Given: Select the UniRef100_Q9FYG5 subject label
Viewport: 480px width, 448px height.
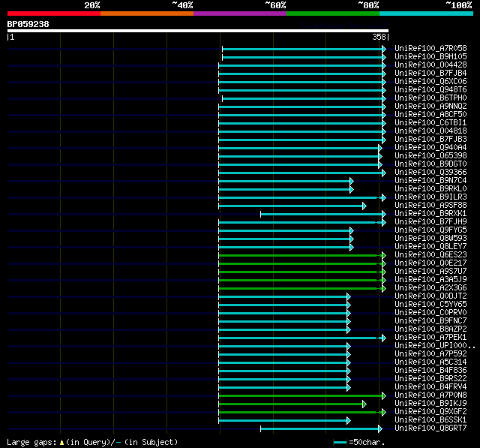Looking at the screenshot, I should coord(430,230).
